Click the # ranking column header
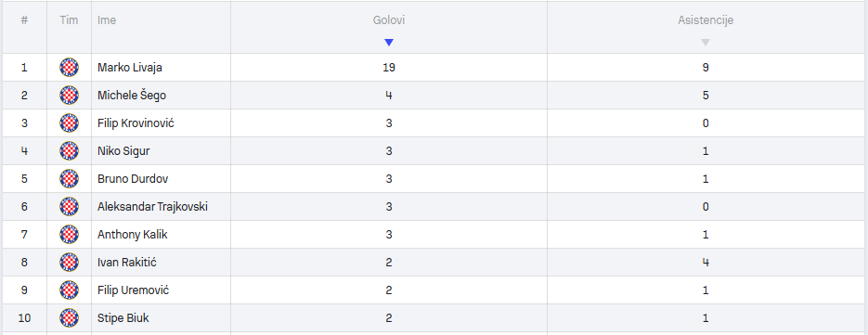The image size is (868, 335). (x=24, y=20)
